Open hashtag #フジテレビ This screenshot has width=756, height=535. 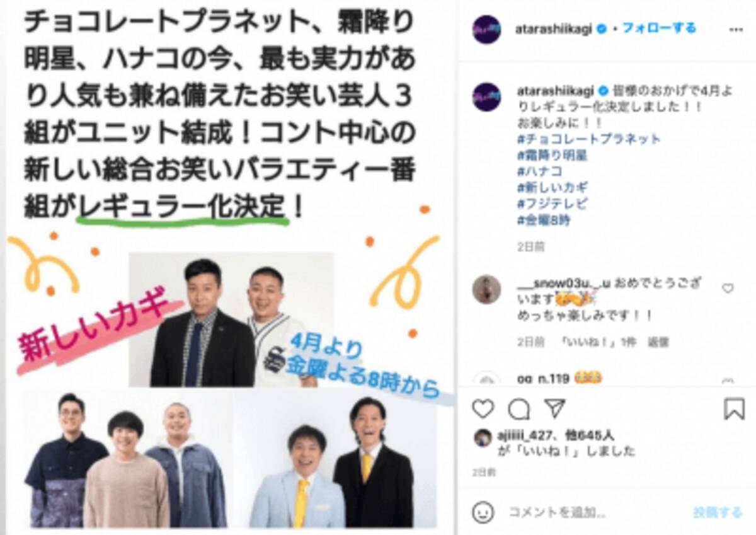pyautogui.click(x=552, y=204)
